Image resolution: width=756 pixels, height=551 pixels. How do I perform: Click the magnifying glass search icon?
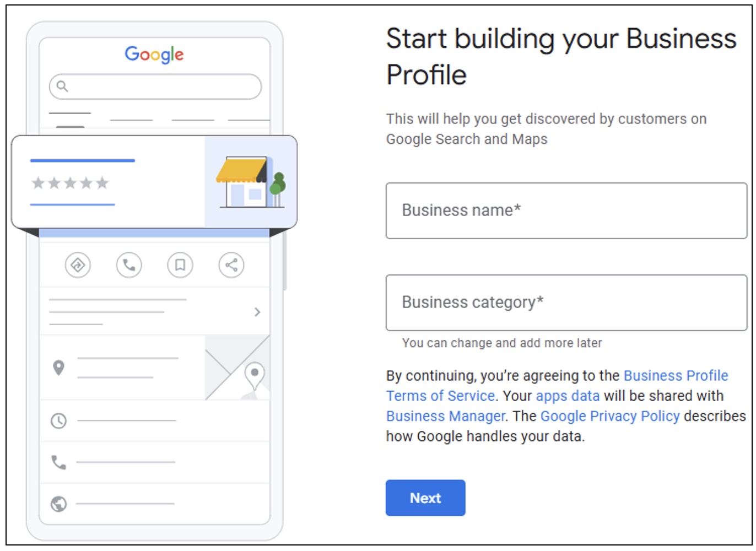click(62, 86)
